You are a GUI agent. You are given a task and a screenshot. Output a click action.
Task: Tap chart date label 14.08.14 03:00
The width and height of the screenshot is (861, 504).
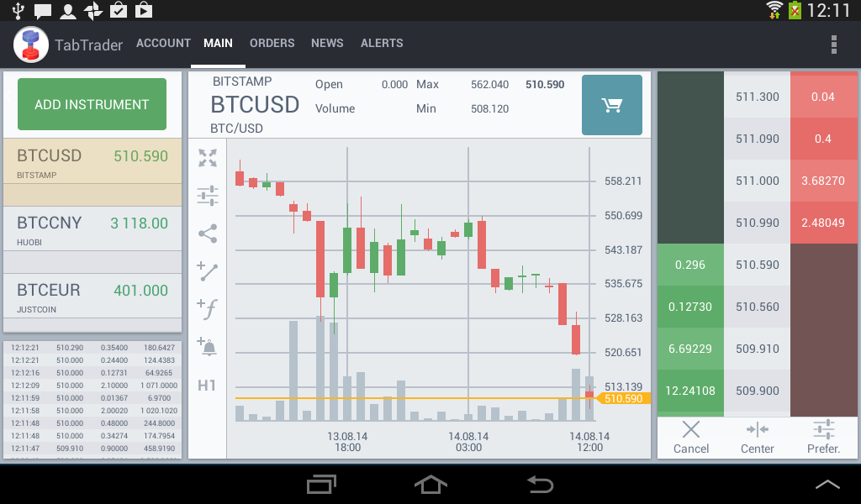(x=468, y=442)
